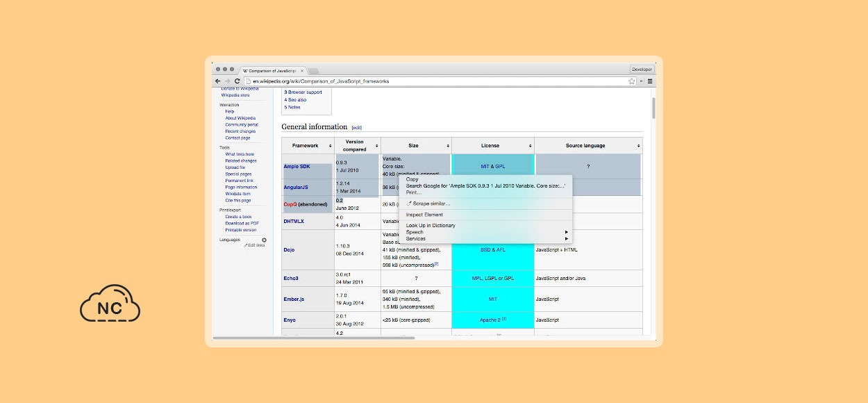Screen dimensions: 868x403
Task: Expand the Speech submenu
Action: [485, 232]
